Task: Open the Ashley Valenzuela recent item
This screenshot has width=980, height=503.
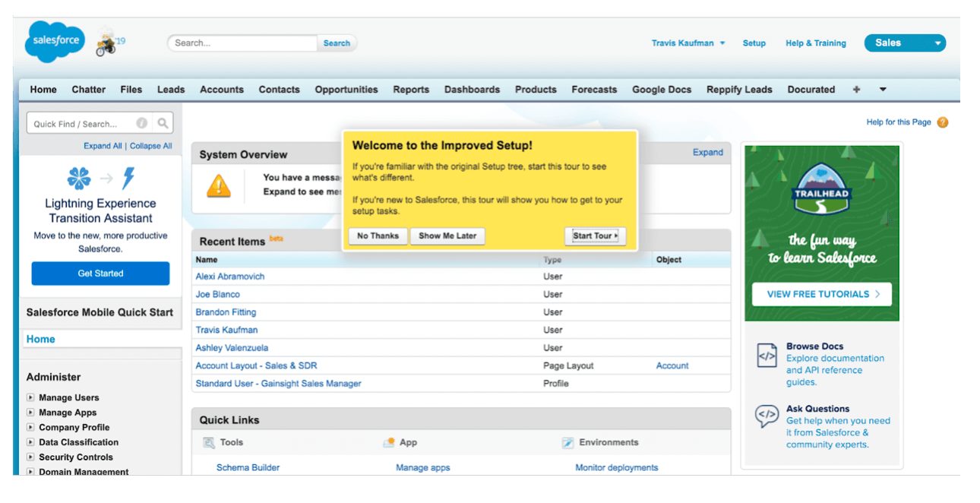Action: tap(232, 348)
